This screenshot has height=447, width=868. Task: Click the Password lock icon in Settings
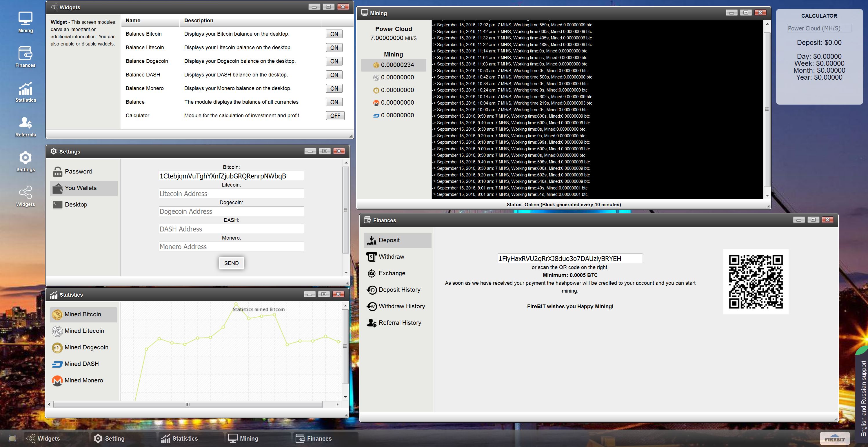[58, 172]
